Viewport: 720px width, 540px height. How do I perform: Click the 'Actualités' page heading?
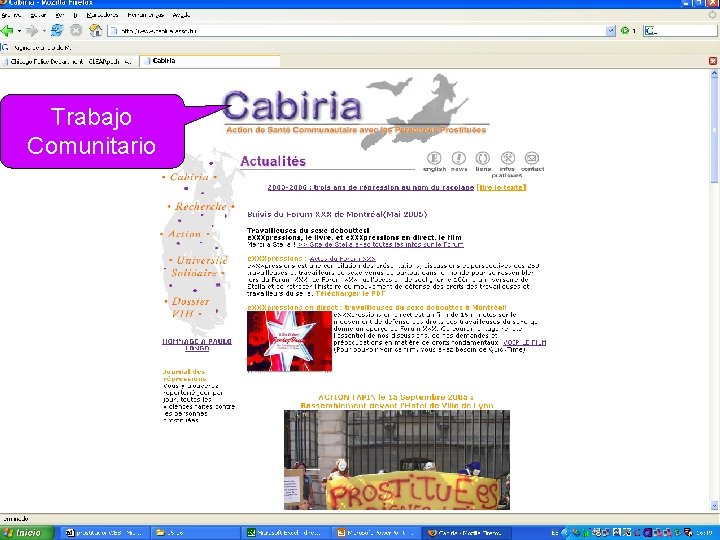pyautogui.click(x=273, y=161)
